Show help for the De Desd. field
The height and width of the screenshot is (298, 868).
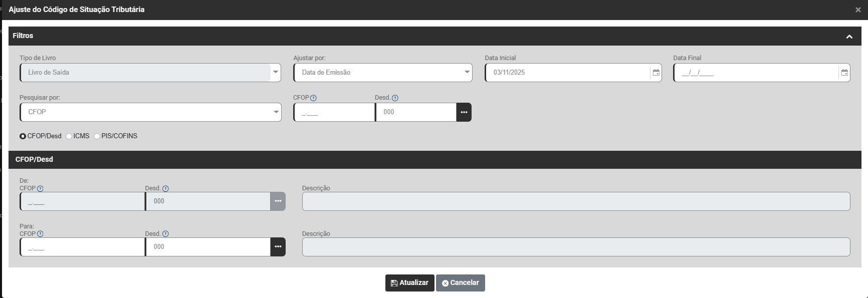[x=165, y=189]
